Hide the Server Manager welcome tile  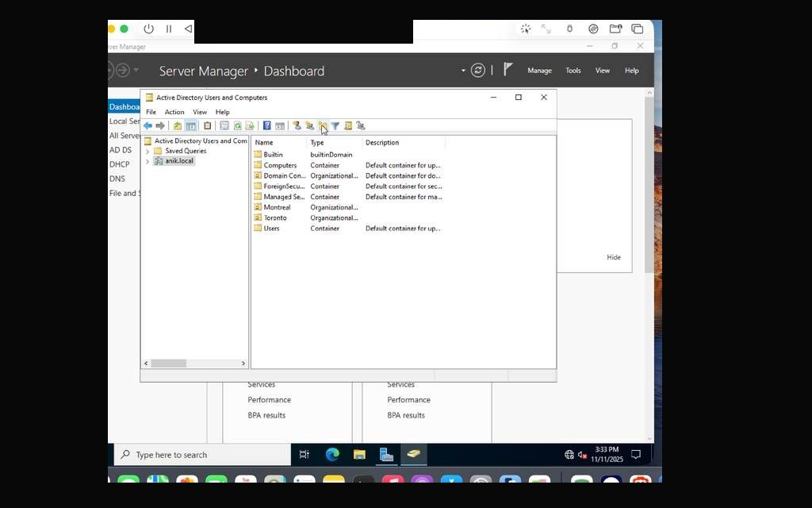pyautogui.click(x=614, y=257)
